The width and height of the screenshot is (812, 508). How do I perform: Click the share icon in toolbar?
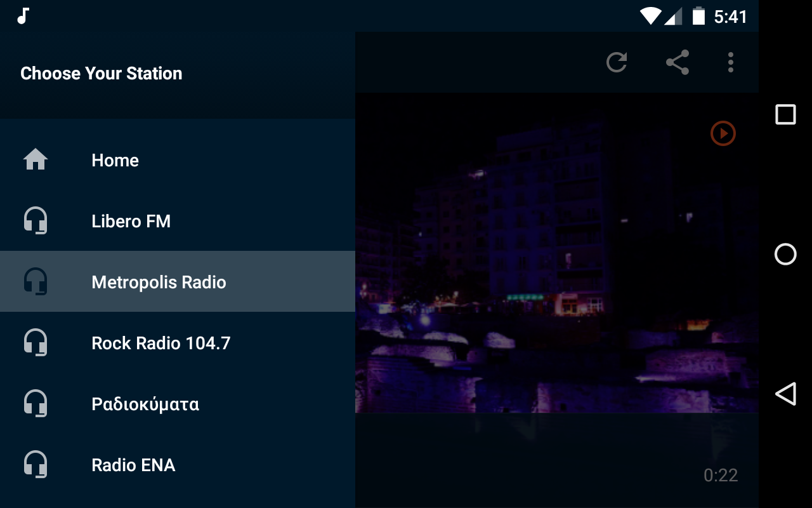[x=677, y=62]
